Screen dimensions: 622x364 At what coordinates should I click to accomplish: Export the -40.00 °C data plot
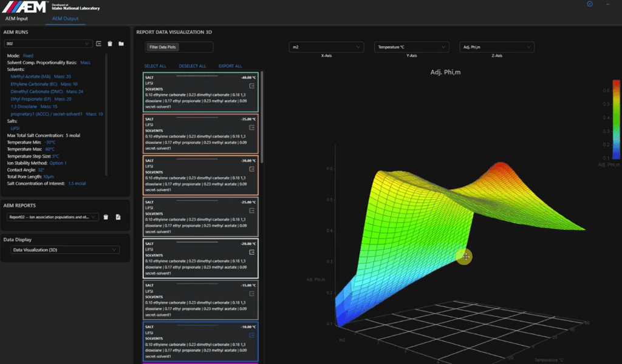(x=252, y=87)
